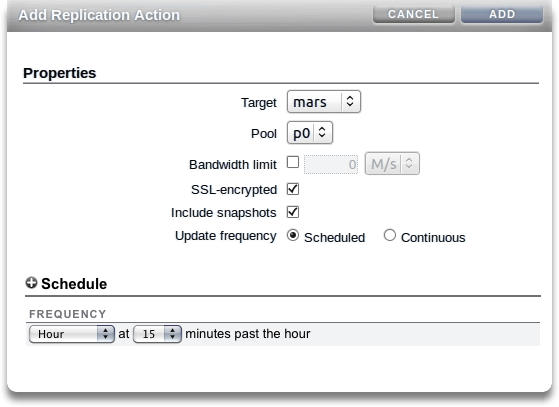The image size is (559, 407).
Task: Click the minutes value stepper arrows
Action: pos(173,334)
